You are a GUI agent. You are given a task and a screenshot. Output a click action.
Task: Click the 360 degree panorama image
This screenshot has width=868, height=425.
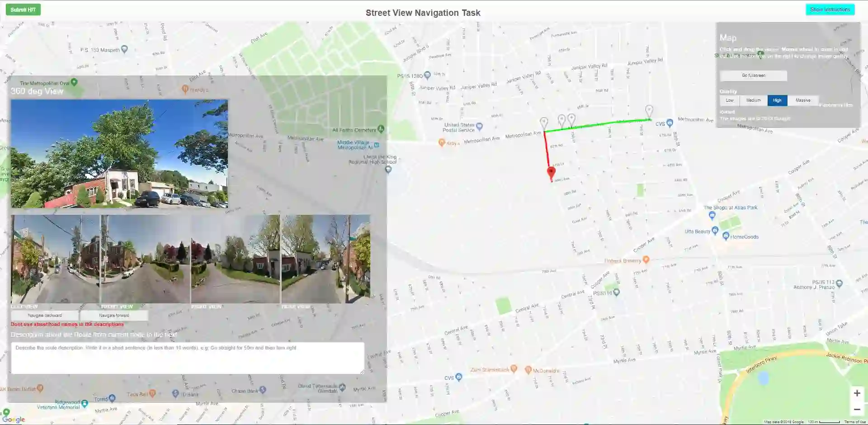pyautogui.click(x=119, y=154)
